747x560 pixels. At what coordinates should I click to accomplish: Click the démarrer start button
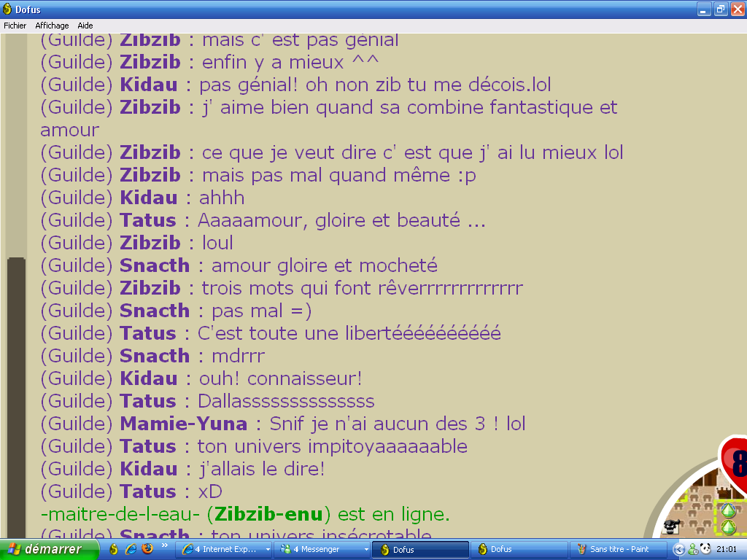(x=49, y=550)
